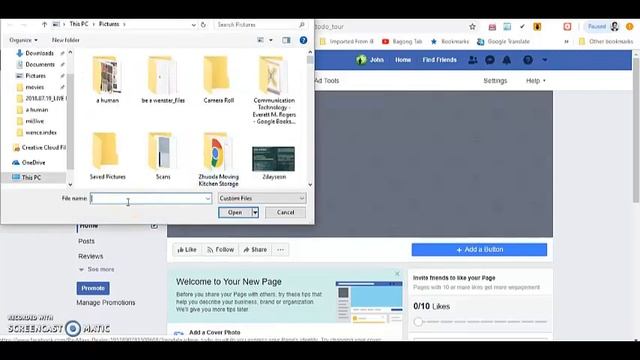
Task: Expand the view options arrow
Action: point(271,40)
